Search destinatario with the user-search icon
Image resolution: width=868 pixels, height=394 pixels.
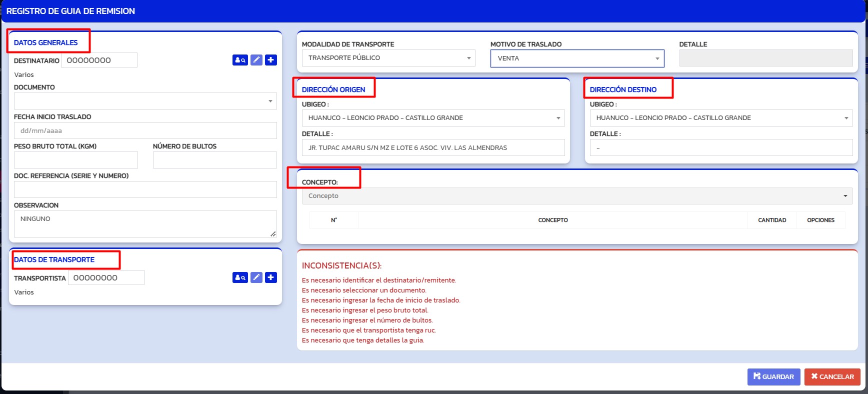(240, 60)
